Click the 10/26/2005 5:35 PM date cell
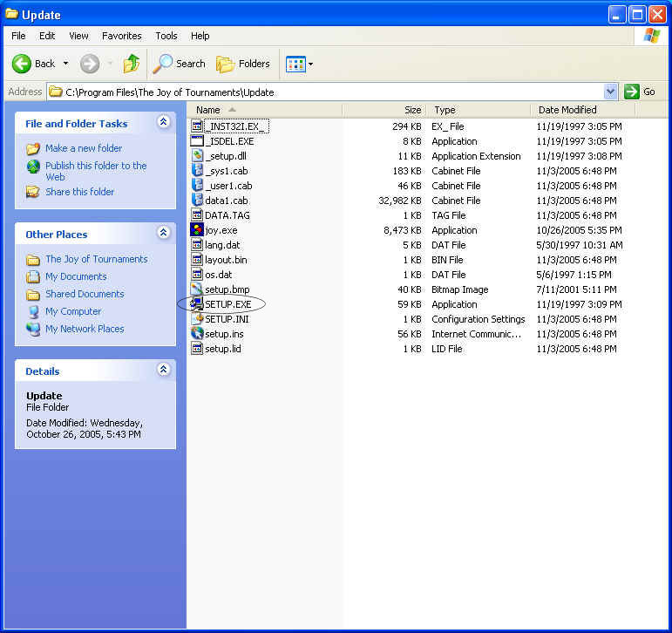The height and width of the screenshot is (633, 672). tap(579, 230)
